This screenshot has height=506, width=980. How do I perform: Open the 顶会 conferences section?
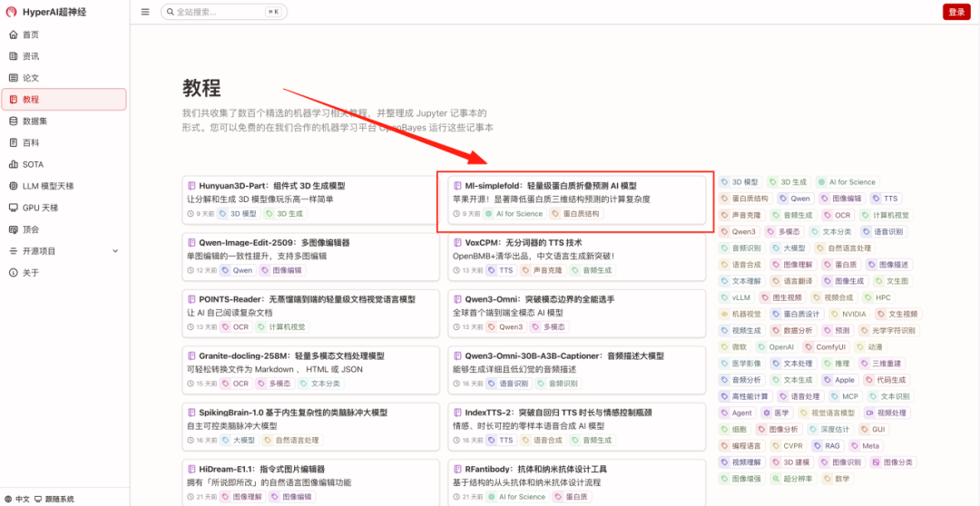pos(31,229)
